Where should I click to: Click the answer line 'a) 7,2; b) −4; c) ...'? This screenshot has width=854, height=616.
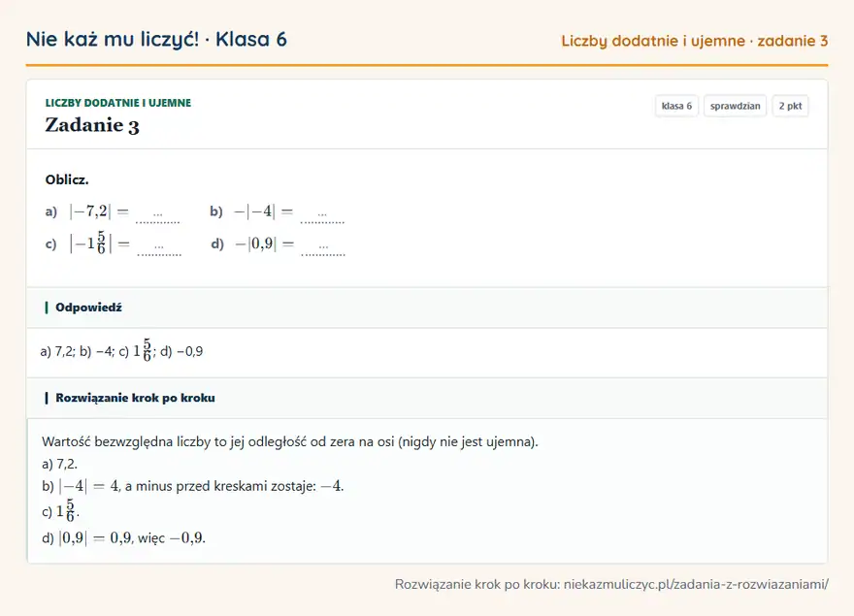[x=121, y=351]
